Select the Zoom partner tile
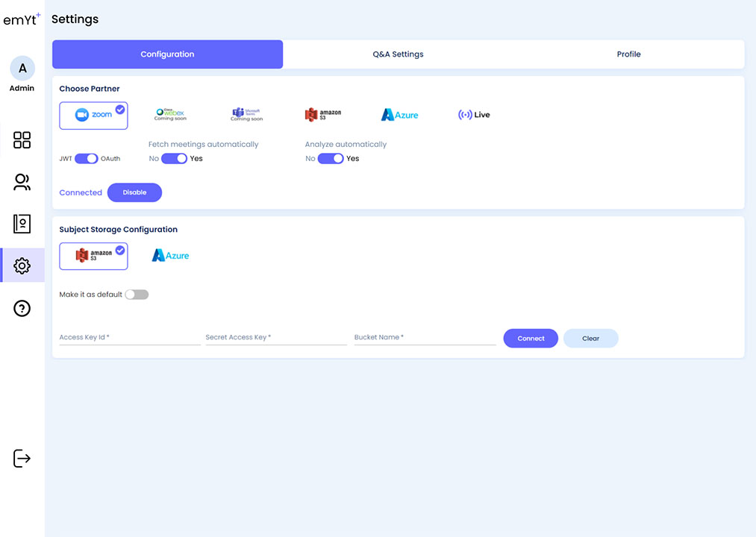 (93, 115)
